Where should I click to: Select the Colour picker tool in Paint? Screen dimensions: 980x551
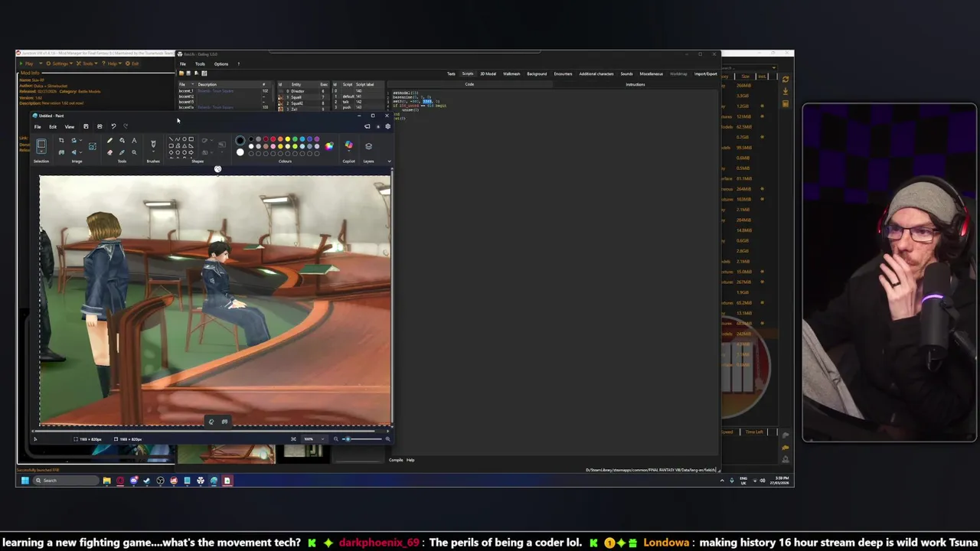coord(122,152)
